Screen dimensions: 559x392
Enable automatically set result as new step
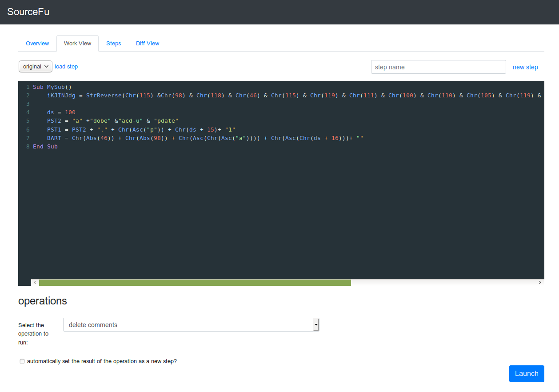22,361
